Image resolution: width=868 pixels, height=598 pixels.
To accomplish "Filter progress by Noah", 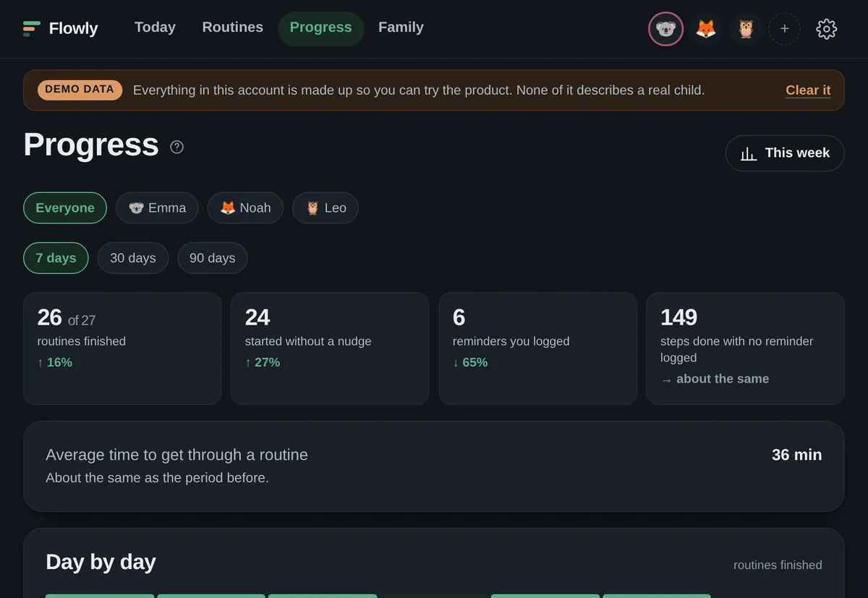I will (x=245, y=208).
